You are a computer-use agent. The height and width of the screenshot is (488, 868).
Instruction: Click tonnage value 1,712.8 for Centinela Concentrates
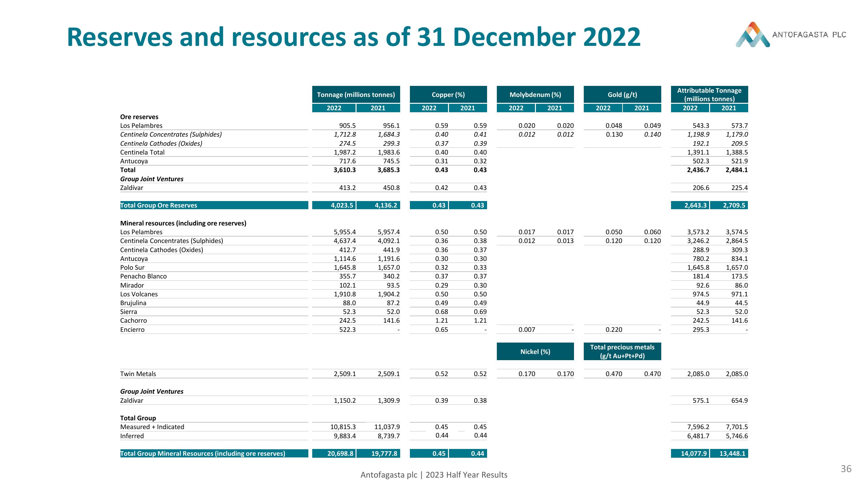coord(345,134)
